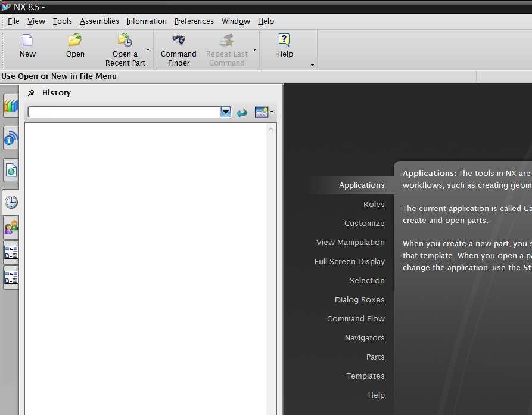Open dropdown arrow beside picture icon
The height and width of the screenshot is (415, 532).
coord(272,112)
